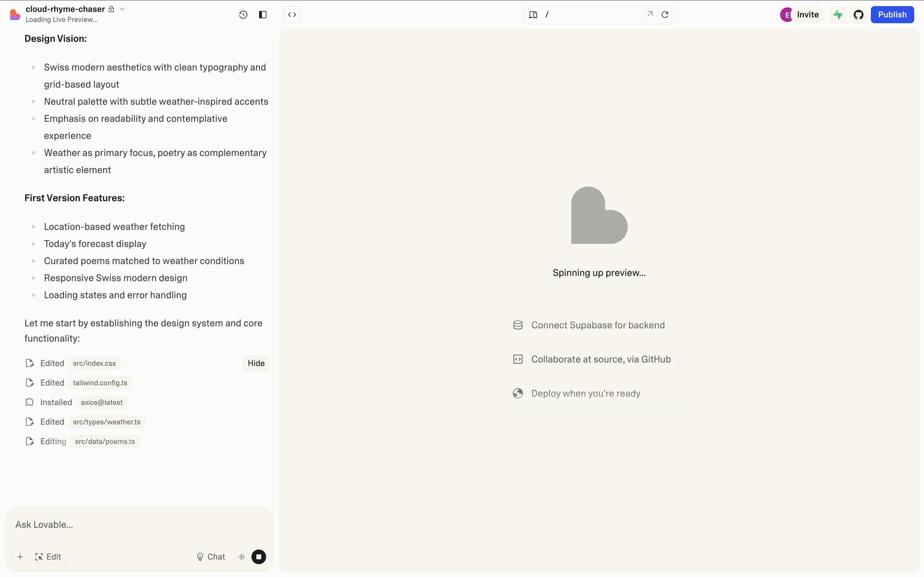Open the src/index.css edited file

94,363
